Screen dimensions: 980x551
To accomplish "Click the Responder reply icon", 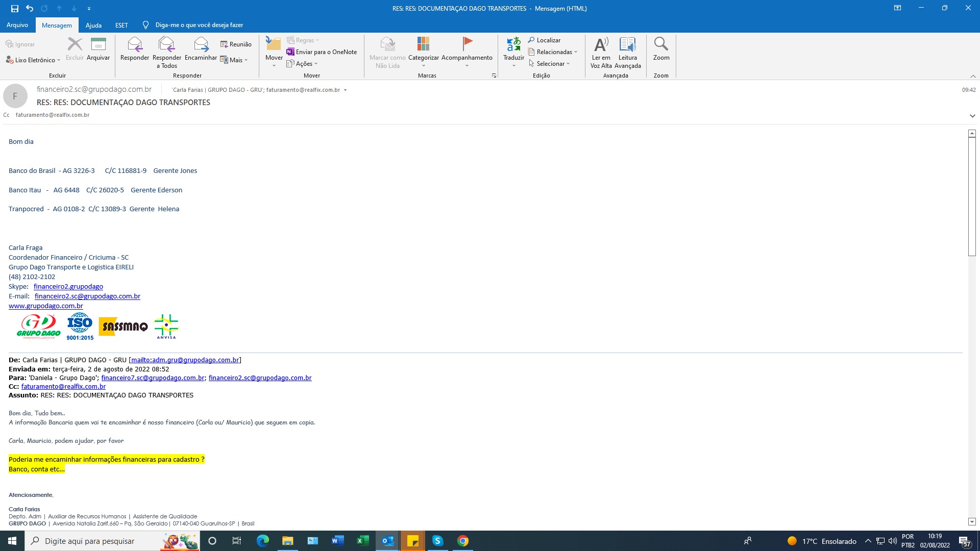I will (135, 46).
